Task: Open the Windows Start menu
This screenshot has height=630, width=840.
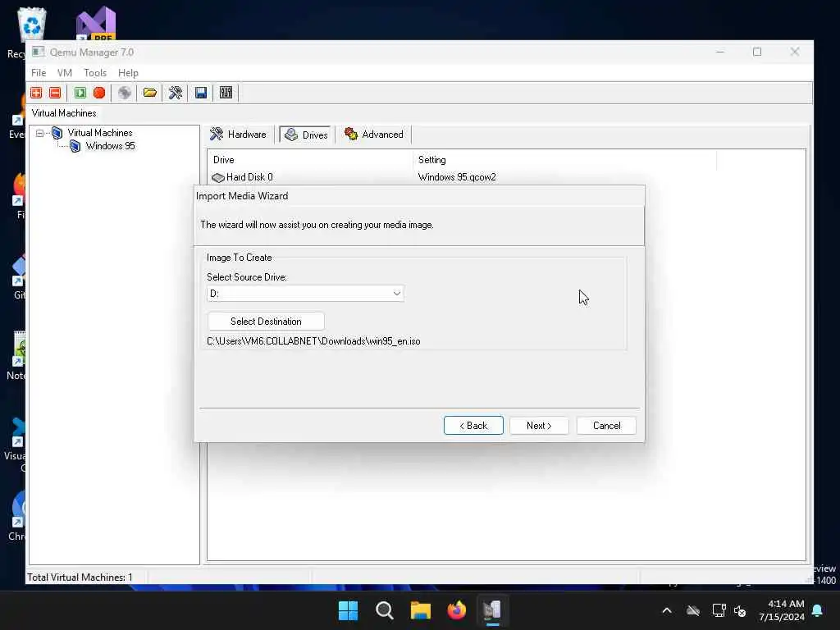Action: tap(348, 610)
